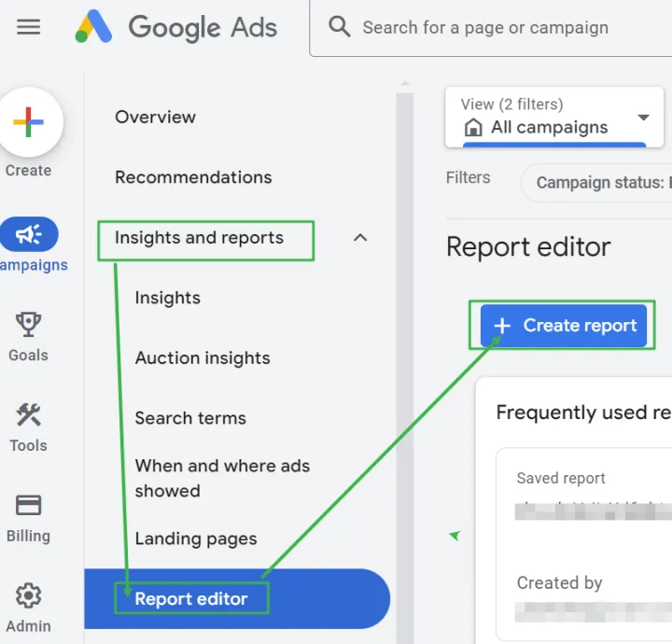The width and height of the screenshot is (672, 644).
Task: Open Landing pages report
Action: (x=196, y=539)
